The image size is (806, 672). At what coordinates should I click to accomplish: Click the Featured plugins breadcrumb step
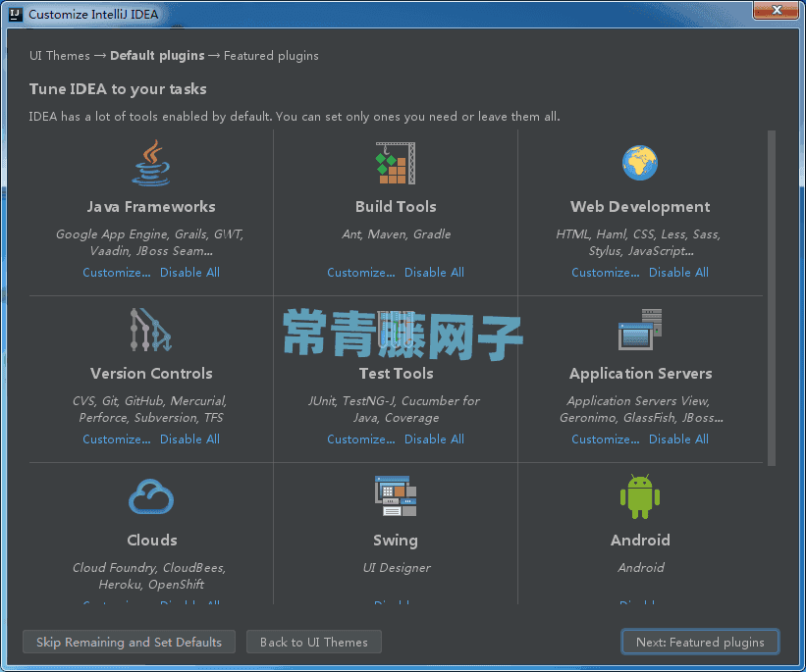(271, 56)
